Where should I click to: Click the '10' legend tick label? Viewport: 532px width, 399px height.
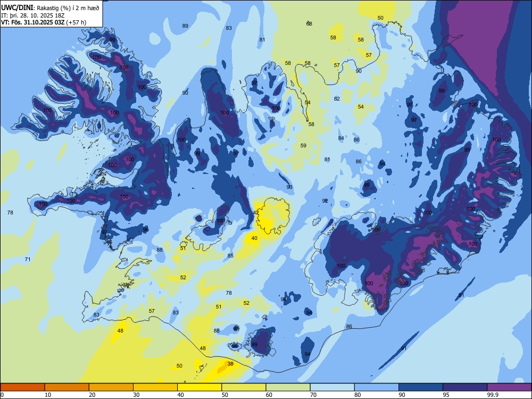pos(48,395)
